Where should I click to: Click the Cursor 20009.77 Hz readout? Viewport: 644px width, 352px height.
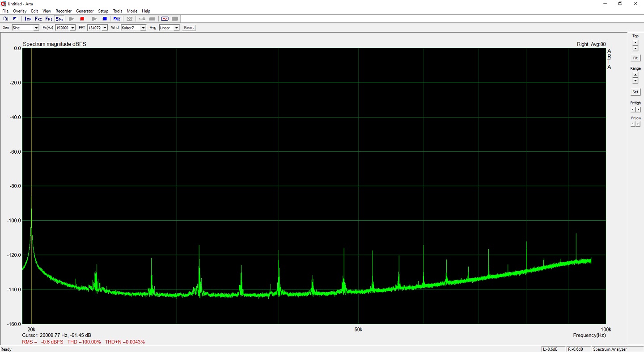[56, 335]
